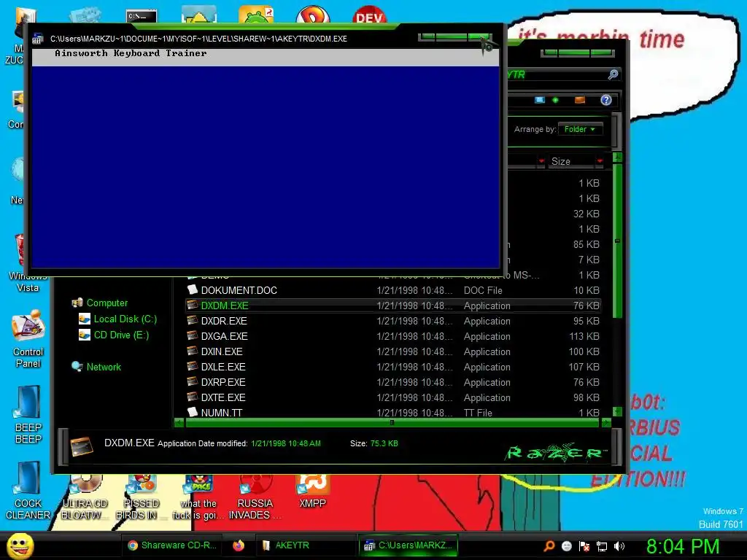This screenshot has width=747, height=560.
Task: Select DXRP.EXE in the file list
Action: click(x=393, y=382)
